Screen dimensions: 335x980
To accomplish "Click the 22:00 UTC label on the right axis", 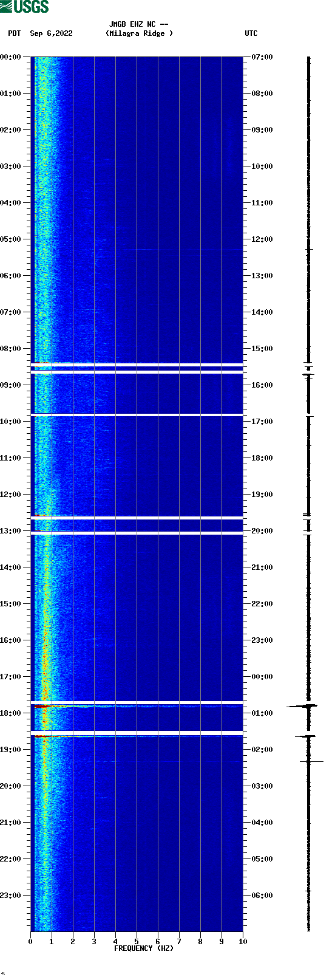I will tap(262, 604).
